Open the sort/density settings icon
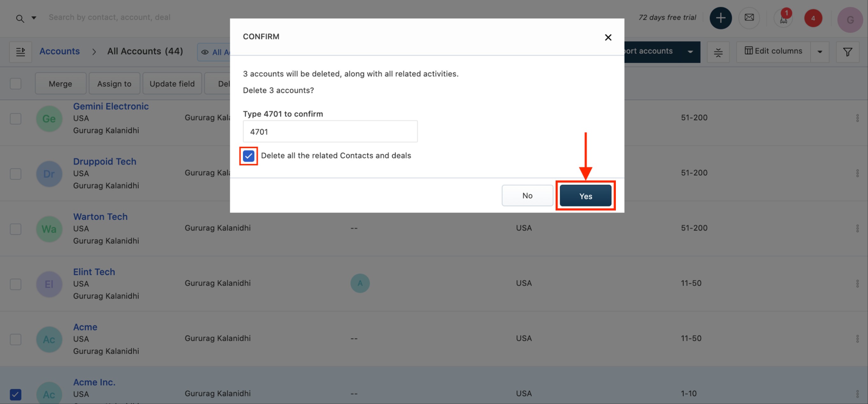 [718, 52]
